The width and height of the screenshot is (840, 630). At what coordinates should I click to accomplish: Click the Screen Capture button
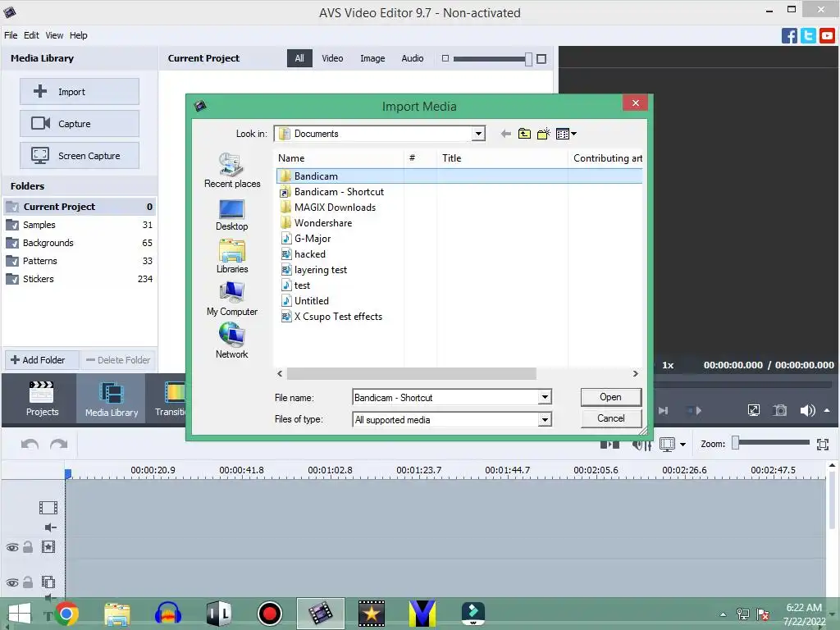pos(80,156)
